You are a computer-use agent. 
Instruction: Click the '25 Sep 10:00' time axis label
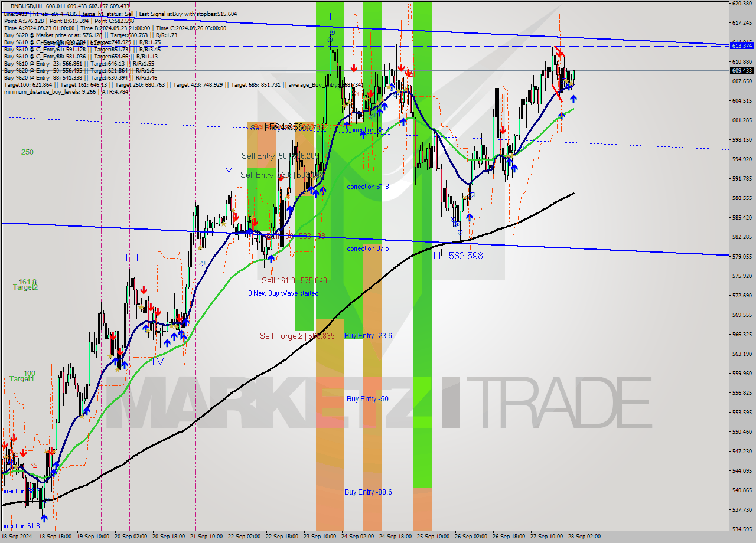tap(434, 537)
